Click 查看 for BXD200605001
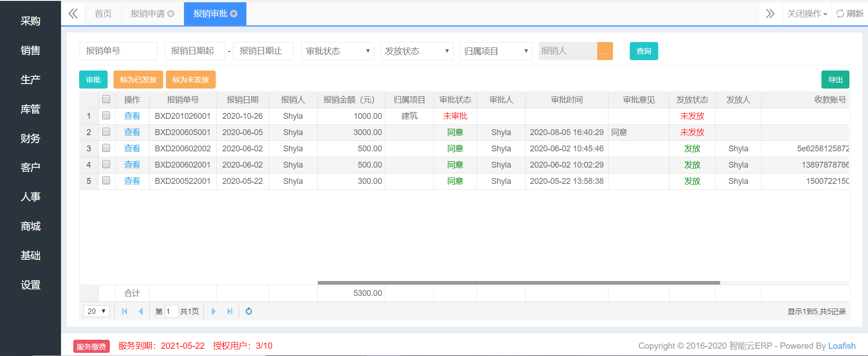The height and width of the screenshot is (356, 868). click(x=132, y=132)
